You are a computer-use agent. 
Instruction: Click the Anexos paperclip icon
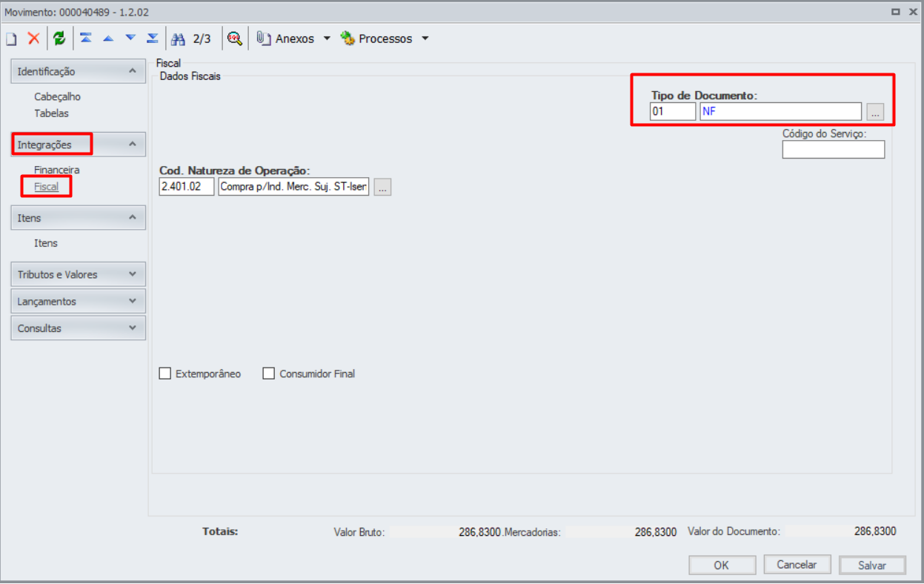[263, 39]
